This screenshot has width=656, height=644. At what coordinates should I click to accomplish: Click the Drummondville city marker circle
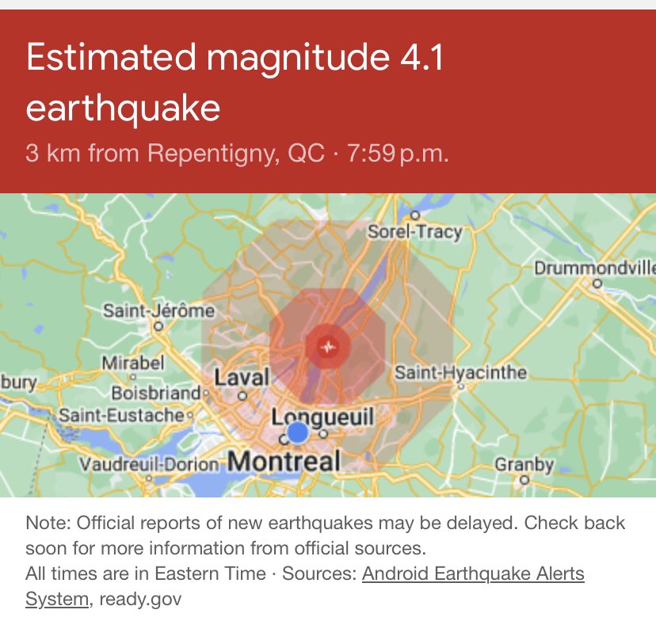click(x=597, y=284)
